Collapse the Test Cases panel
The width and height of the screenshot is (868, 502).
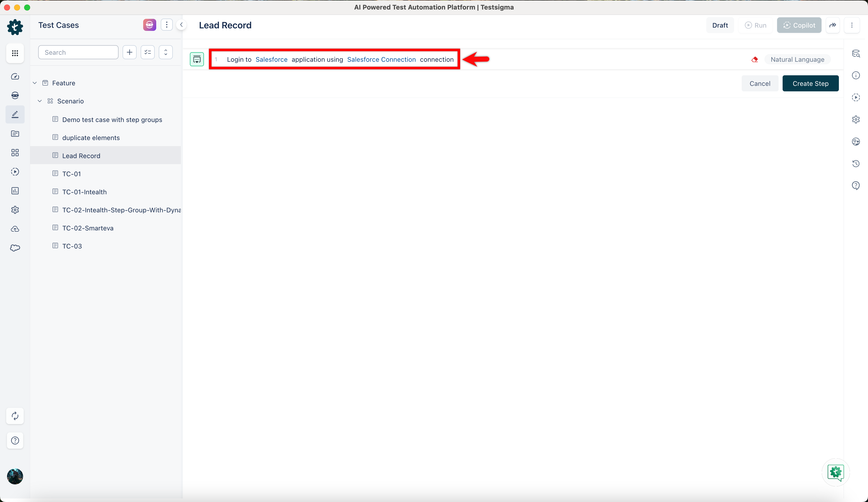[x=181, y=25]
